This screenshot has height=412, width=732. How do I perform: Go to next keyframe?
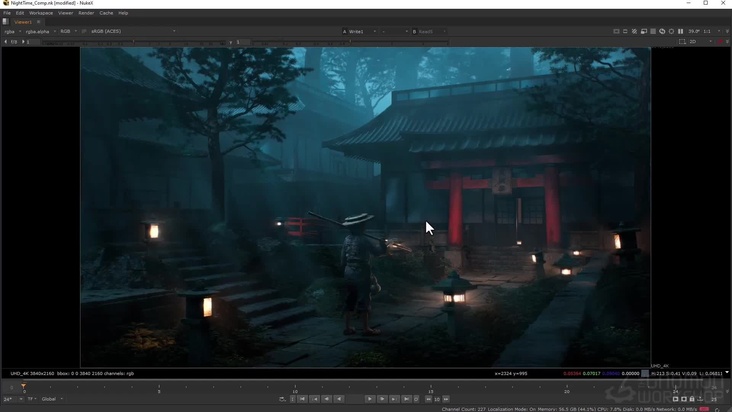coord(394,399)
